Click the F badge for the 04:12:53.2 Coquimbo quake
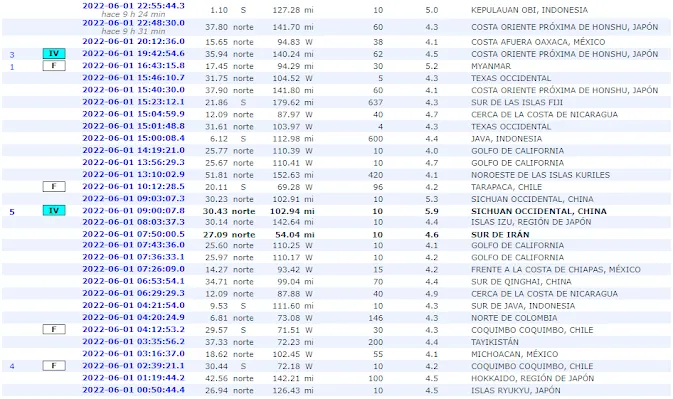Image resolution: width=673 pixels, height=399 pixels. click(54, 329)
